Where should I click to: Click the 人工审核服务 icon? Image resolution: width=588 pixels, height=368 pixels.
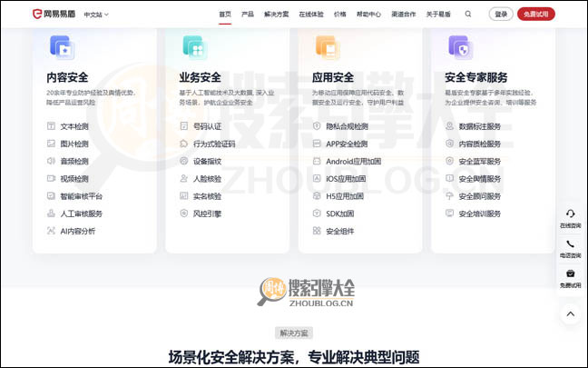(51, 214)
